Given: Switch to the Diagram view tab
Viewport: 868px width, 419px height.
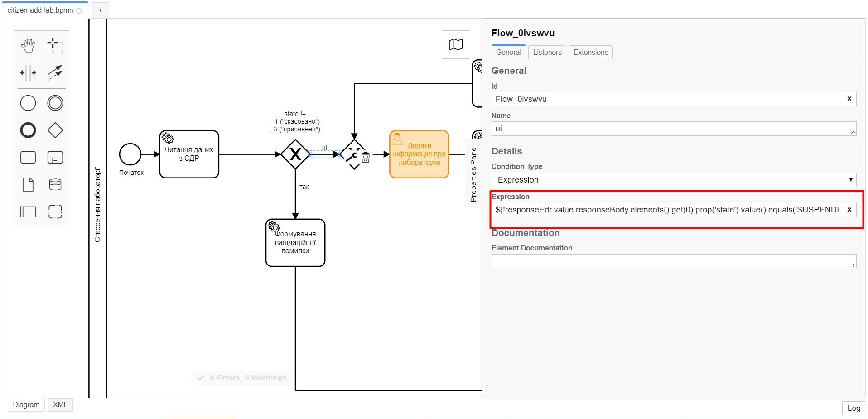Looking at the screenshot, I should pyautogui.click(x=26, y=405).
